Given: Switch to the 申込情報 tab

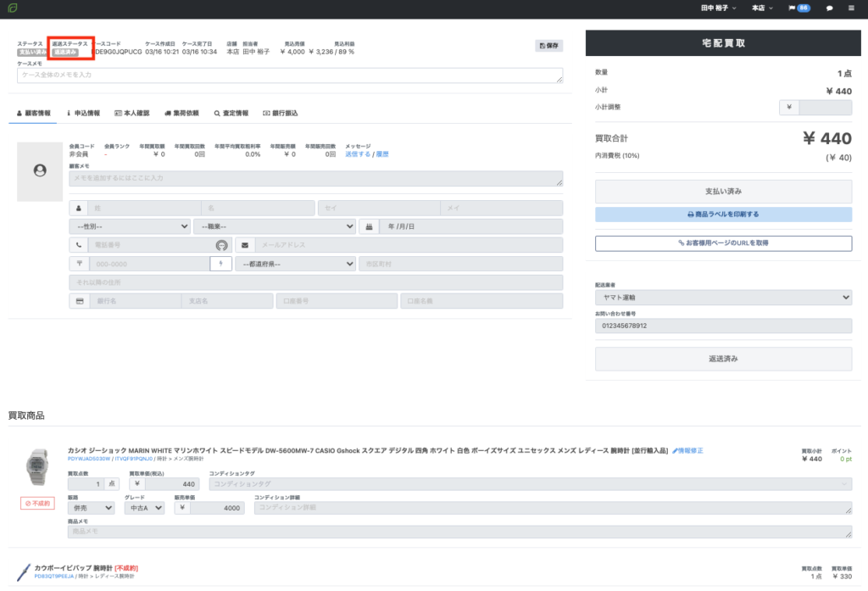Looking at the screenshot, I should click(83, 113).
